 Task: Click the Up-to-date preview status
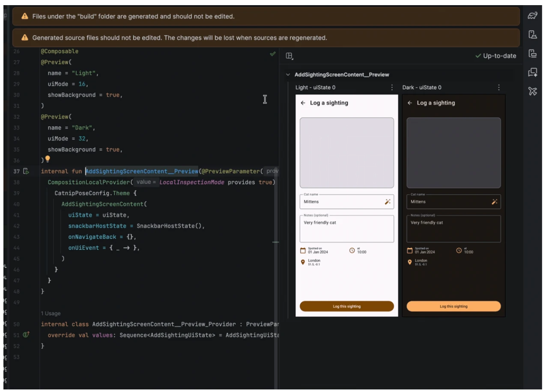496,56
